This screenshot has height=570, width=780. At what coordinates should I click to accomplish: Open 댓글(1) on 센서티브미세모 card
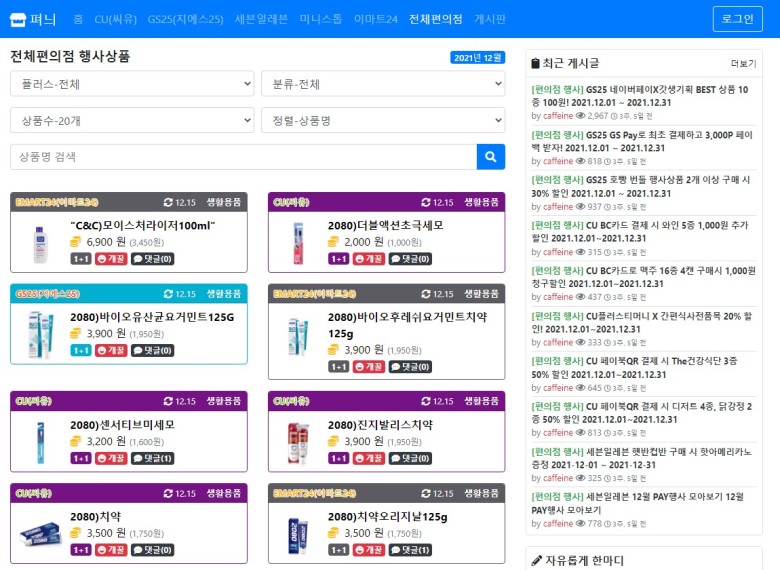pyautogui.click(x=152, y=458)
